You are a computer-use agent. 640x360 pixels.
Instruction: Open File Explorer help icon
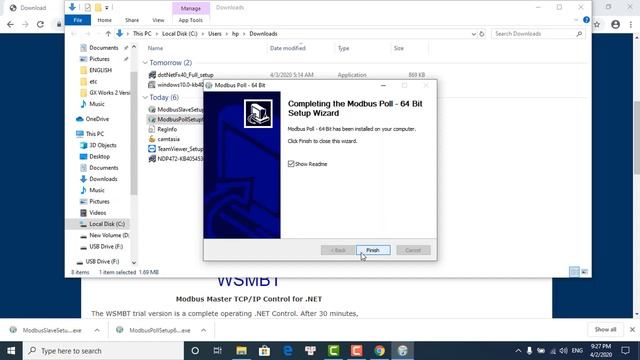(586, 20)
